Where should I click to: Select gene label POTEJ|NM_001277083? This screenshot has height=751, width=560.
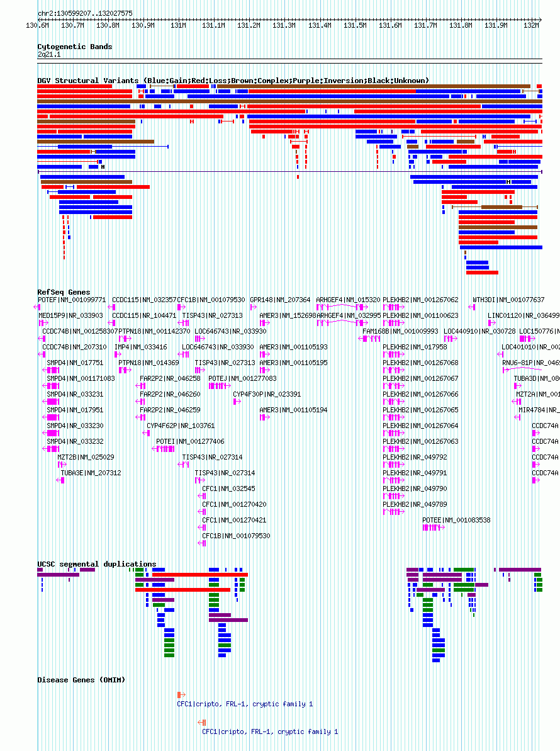pyautogui.click(x=243, y=379)
